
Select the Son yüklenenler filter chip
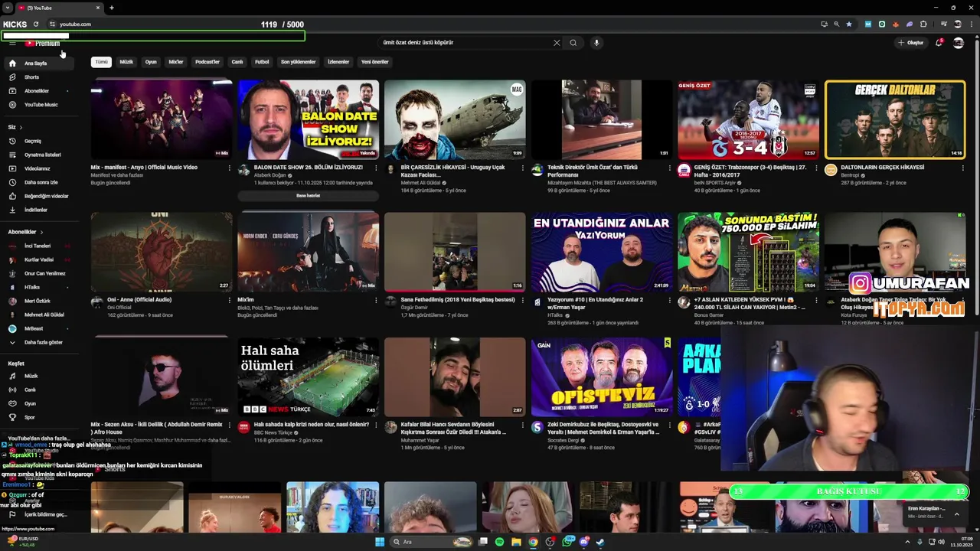pyautogui.click(x=298, y=62)
